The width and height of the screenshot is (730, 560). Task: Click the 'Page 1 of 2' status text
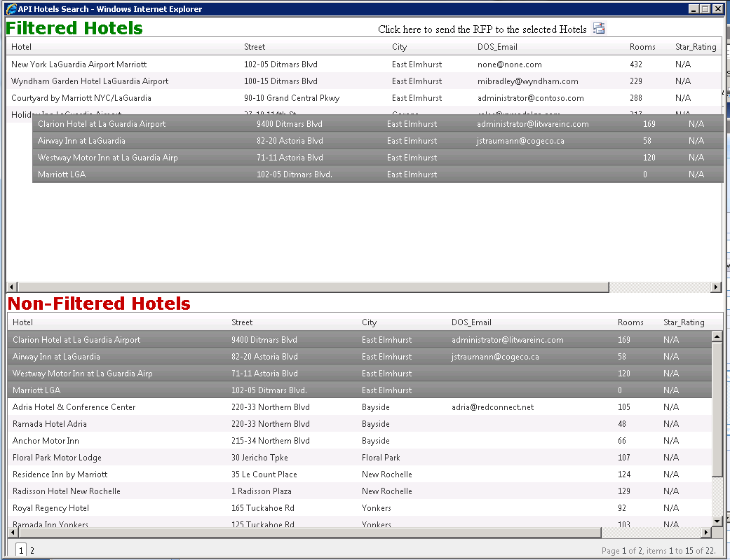pos(621,551)
